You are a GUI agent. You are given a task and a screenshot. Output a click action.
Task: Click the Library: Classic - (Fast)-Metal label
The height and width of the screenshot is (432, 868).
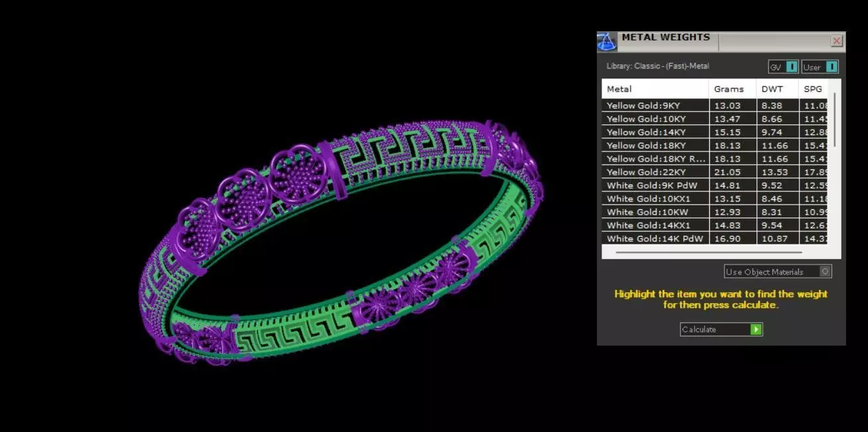tap(657, 66)
